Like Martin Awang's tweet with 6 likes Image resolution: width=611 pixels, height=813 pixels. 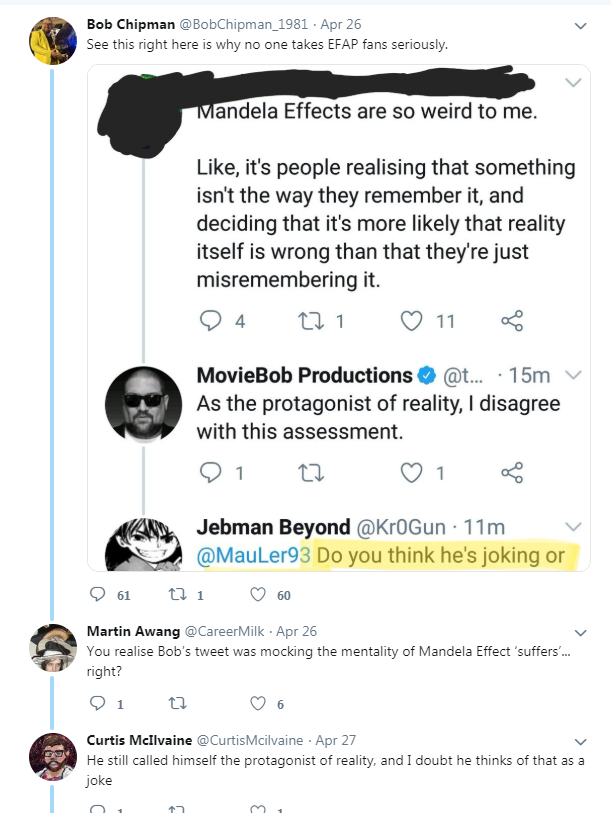click(x=258, y=703)
